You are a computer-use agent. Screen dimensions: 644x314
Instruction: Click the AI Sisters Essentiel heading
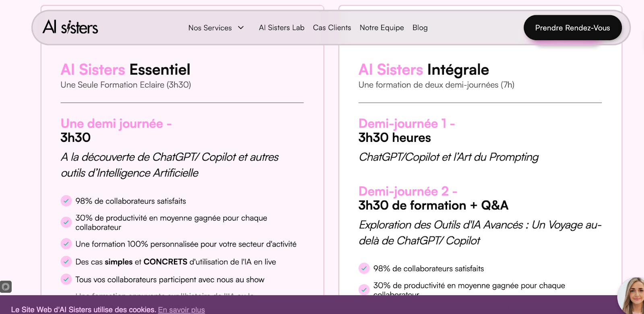pos(125,70)
